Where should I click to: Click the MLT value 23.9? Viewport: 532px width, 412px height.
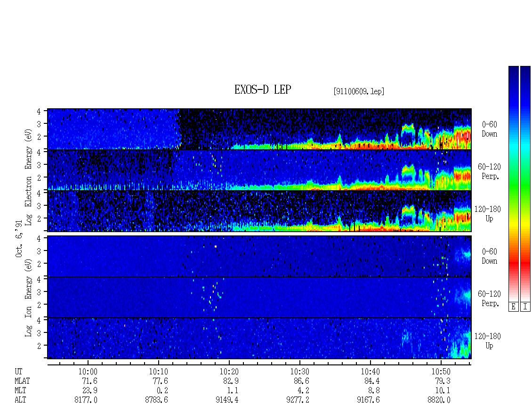pos(89,391)
